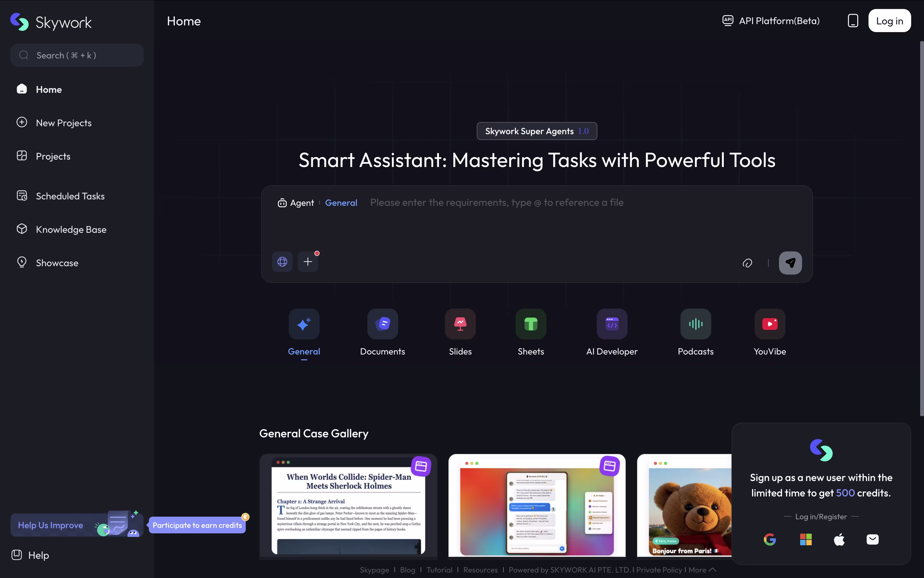Go to Projects in the sidebar
This screenshot has width=924, height=578.
77,156
